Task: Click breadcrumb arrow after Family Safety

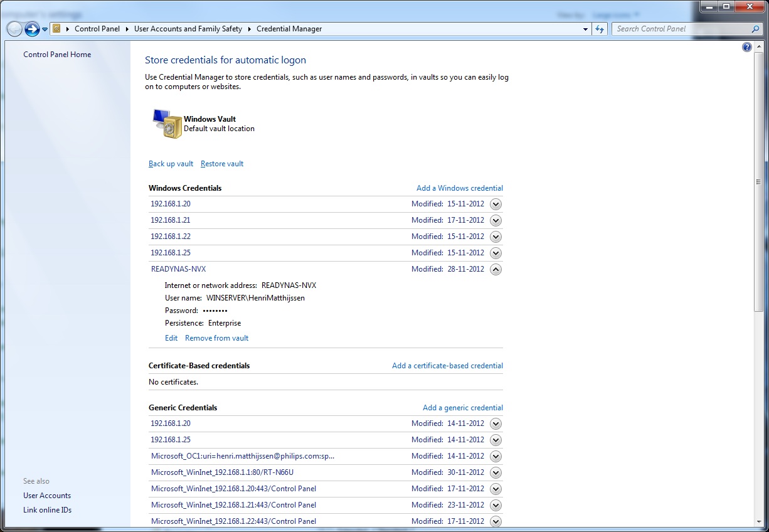Action: click(x=249, y=29)
